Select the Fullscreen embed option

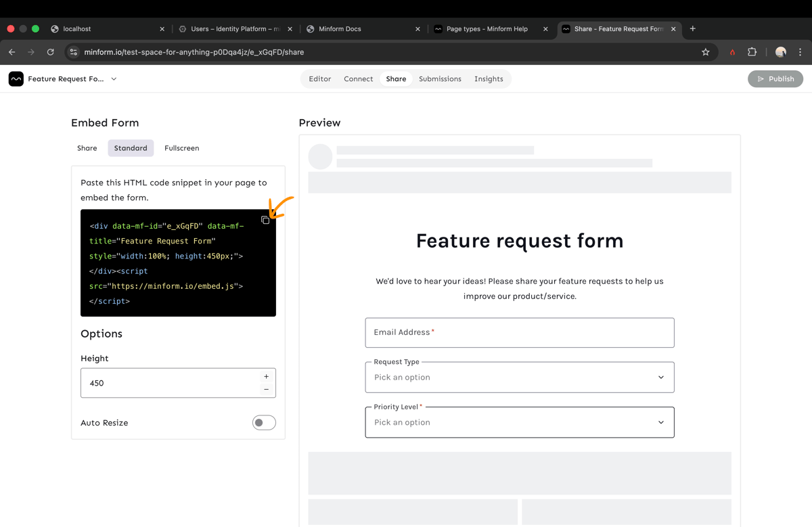pyautogui.click(x=181, y=148)
